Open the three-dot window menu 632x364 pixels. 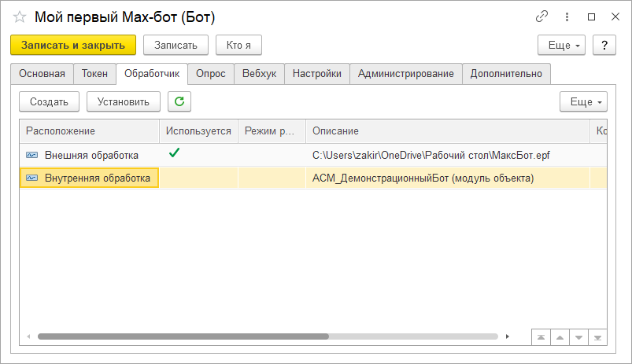click(567, 17)
